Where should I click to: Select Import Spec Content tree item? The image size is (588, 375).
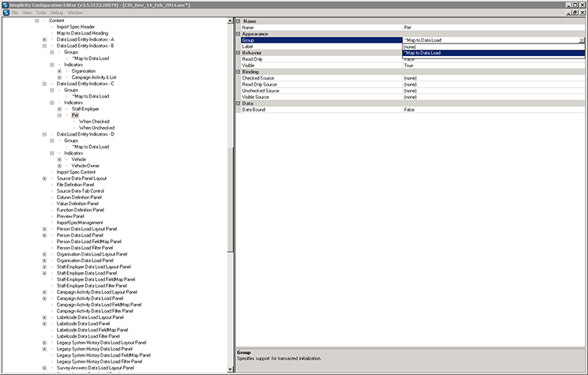point(76,172)
